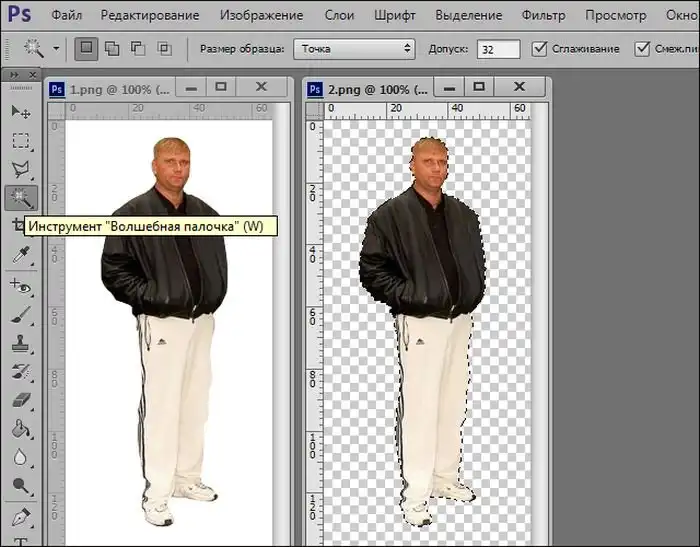Select the Brush tool
This screenshot has height=547, width=700.
pyautogui.click(x=20, y=314)
